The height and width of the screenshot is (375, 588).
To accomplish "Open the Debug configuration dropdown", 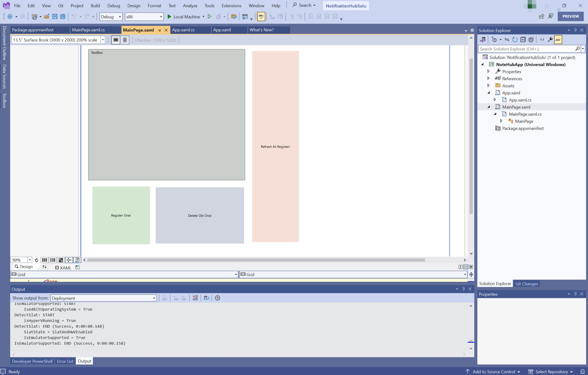I will tap(120, 17).
